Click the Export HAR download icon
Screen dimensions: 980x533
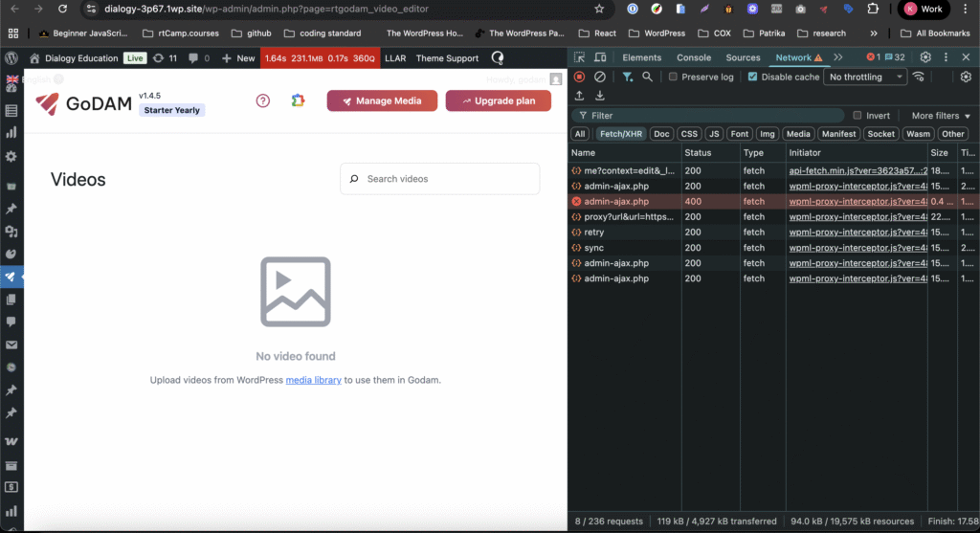tap(600, 96)
